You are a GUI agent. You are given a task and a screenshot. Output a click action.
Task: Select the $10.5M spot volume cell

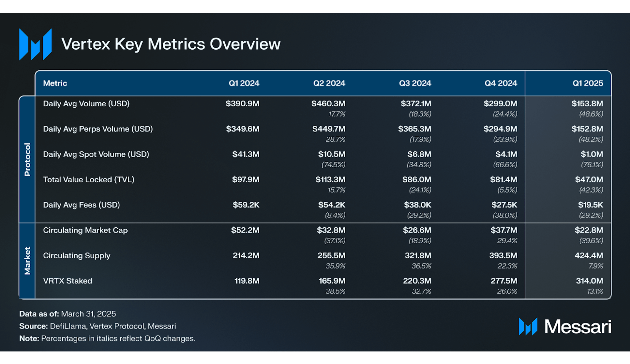point(332,154)
